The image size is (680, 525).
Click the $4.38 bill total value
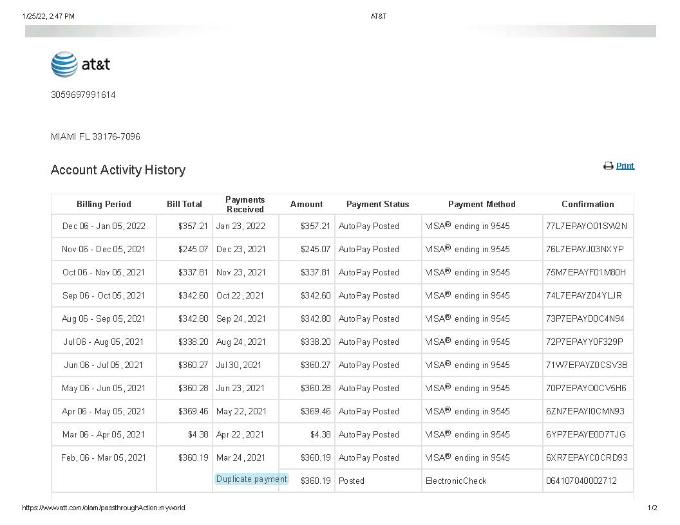point(198,434)
